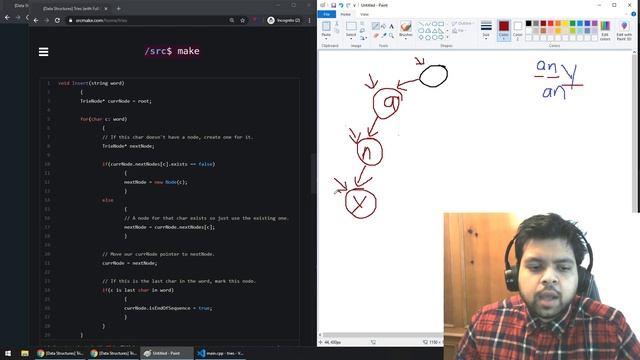Viewport: 640px width, 360px height.
Task: Switch to first Chrome Data Structures taskbar button
Action: 60,353
